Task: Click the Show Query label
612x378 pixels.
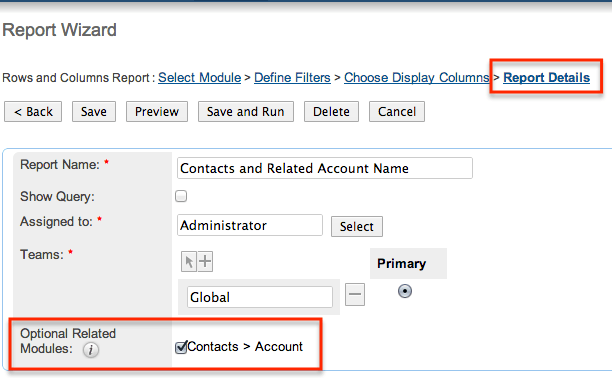Action: [x=57, y=196]
